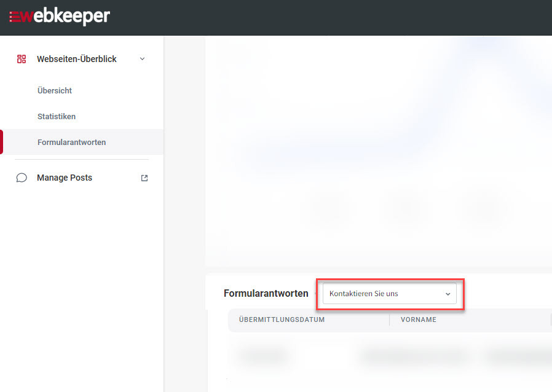Click the red active marker beside Formularantworten

coord(2,142)
